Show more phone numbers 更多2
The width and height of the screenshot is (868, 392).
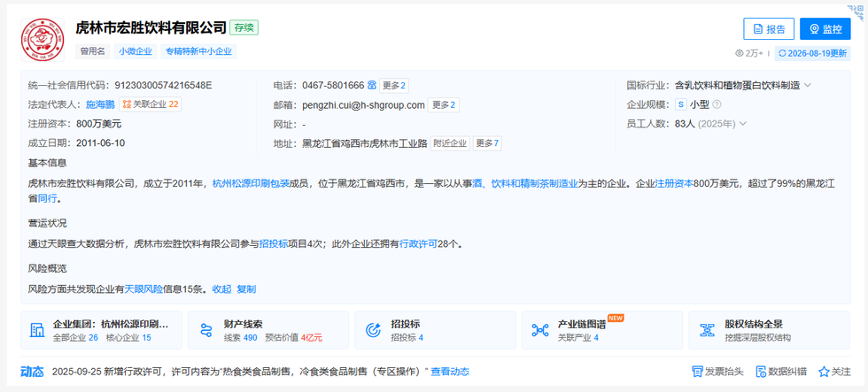[x=394, y=86]
